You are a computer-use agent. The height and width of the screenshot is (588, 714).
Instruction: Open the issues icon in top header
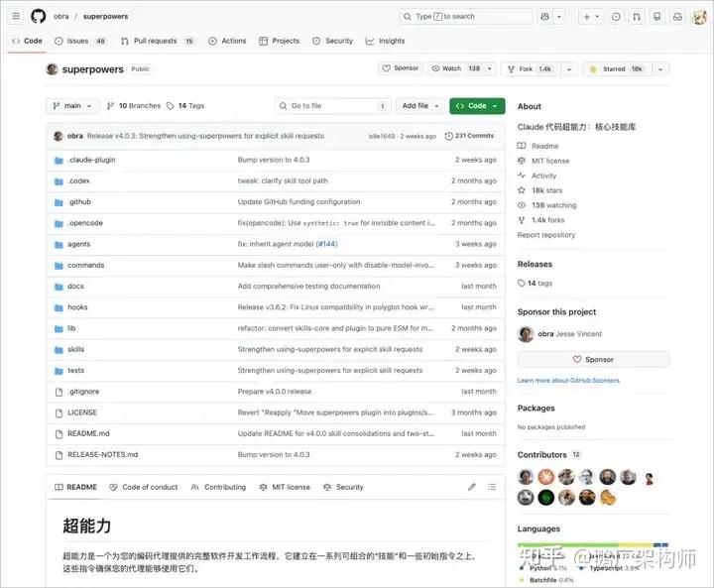[x=616, y=17]
